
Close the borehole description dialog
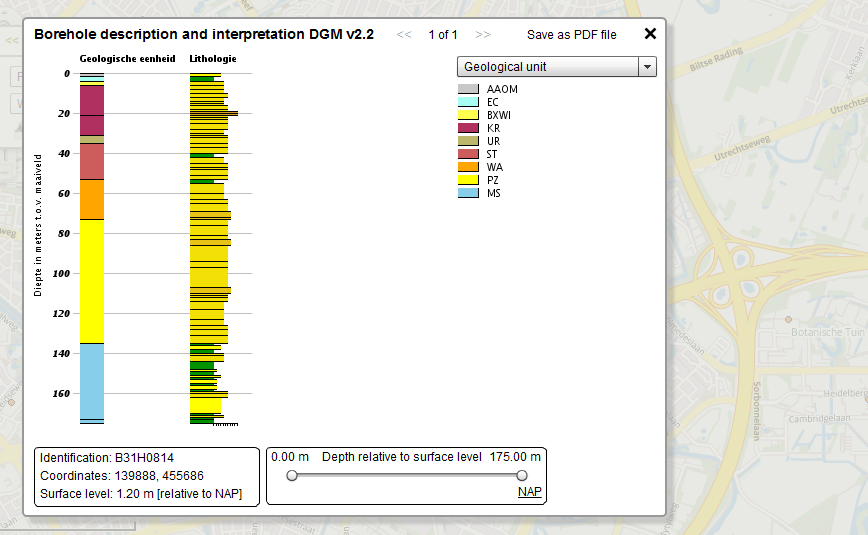point(650,34)
